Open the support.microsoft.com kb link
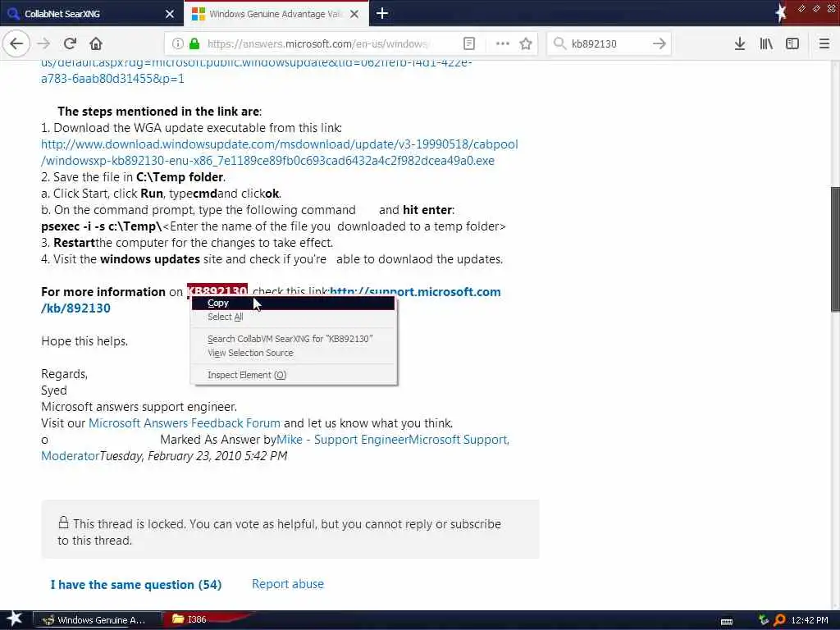Viewport: 840px width, 630px height. coord(415,292)
